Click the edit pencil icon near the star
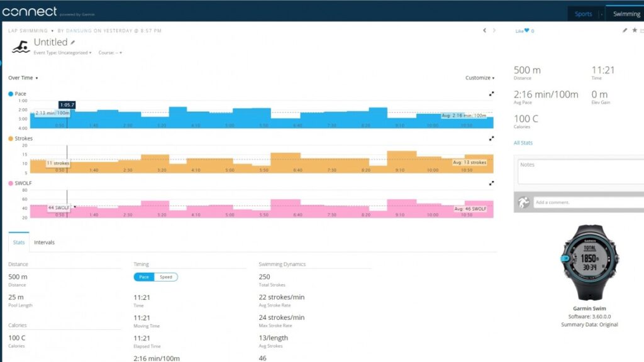 point(625,30)
